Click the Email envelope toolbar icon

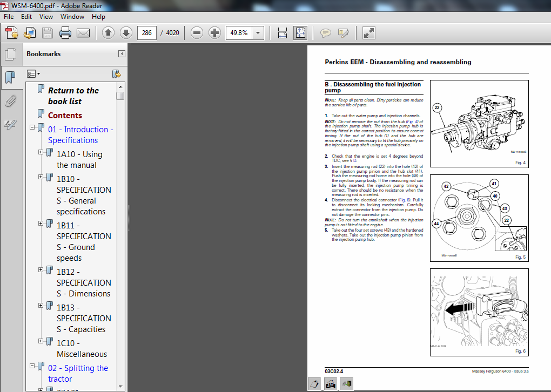(83, 33)
